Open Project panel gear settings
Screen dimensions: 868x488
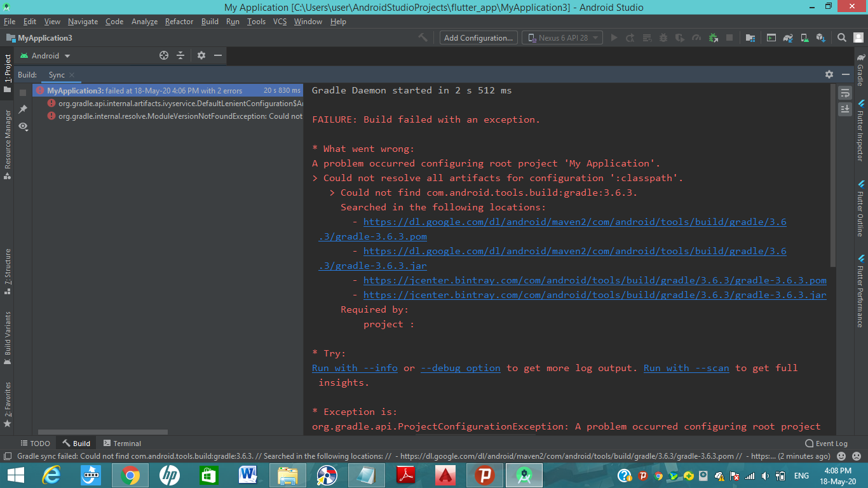201,55
